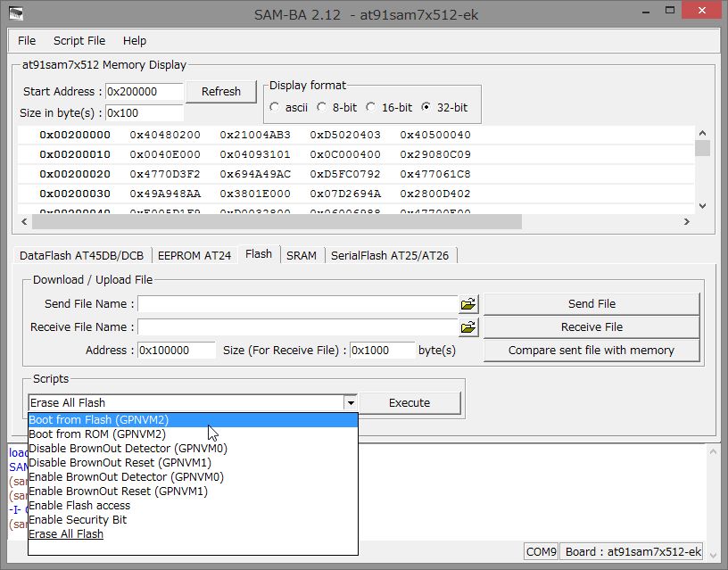Screen dimensions: 728x570
Task: Browse for Receive File Name folder icon
Action: click(468, 327)
